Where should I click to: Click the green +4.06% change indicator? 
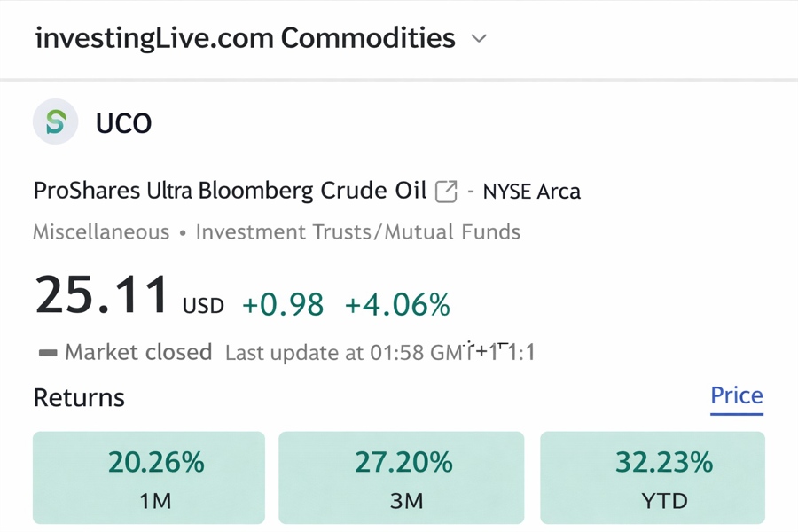pos(398,304)
